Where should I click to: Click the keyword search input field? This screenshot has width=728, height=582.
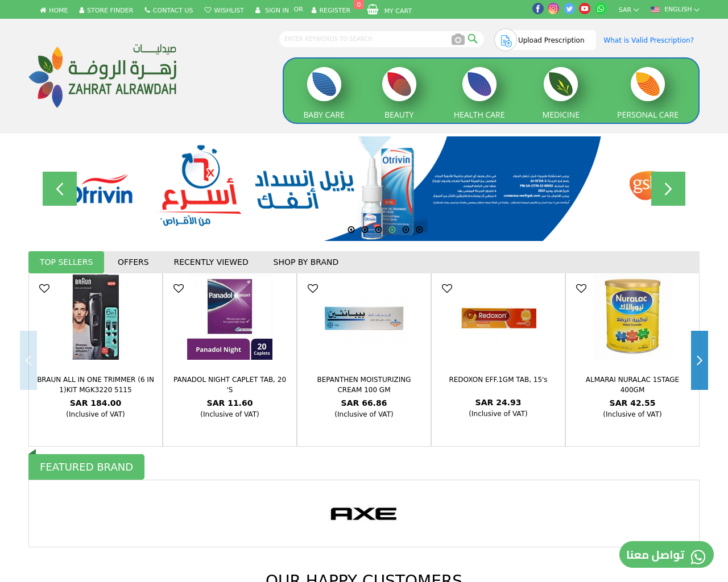(x=364, y=39)
